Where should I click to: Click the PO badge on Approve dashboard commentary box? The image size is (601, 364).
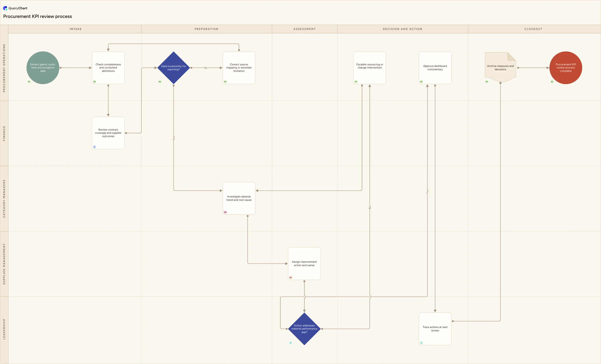coord(421,82)
